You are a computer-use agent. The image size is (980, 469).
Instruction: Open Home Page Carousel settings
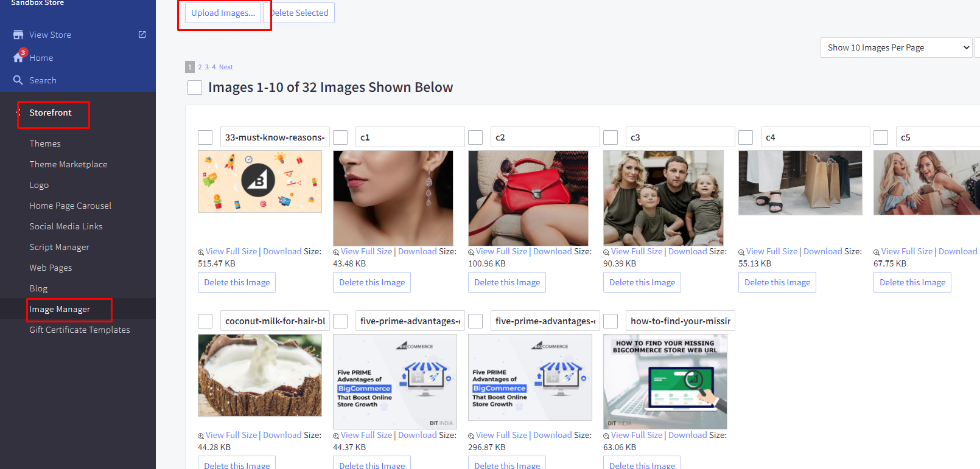(x=71, y=206)
